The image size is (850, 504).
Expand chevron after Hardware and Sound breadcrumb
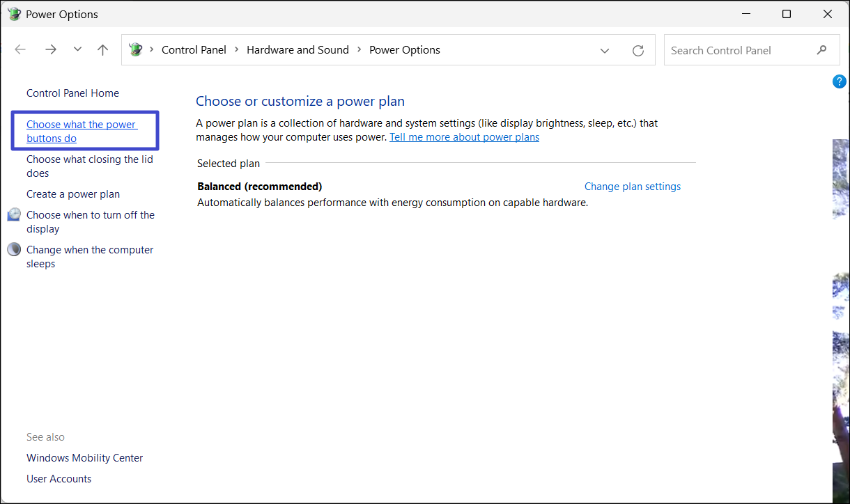pyautogui.click(x=360, y=50)
